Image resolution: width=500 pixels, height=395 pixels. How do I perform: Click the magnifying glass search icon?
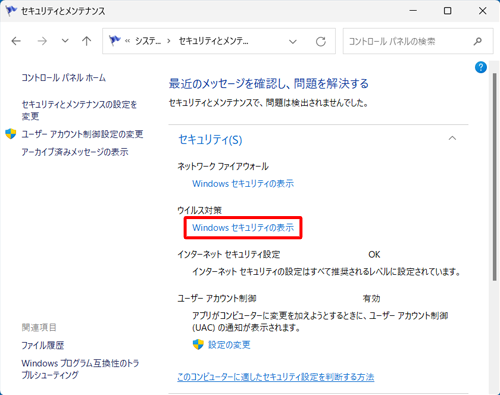[478, 41]
